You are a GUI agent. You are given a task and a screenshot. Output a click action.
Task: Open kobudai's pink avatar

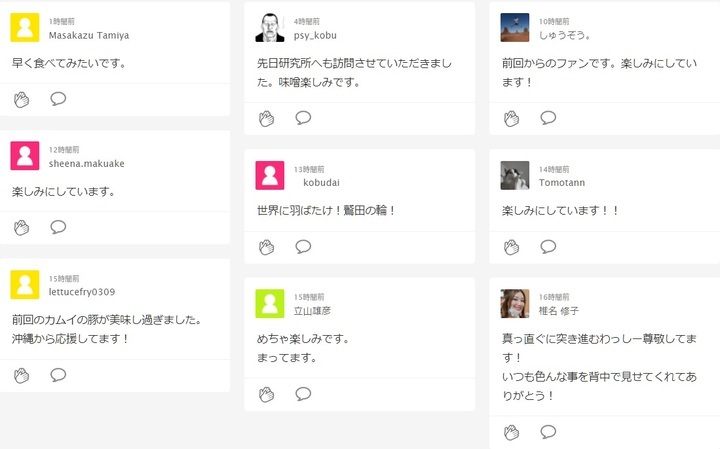tap(270, 176)
